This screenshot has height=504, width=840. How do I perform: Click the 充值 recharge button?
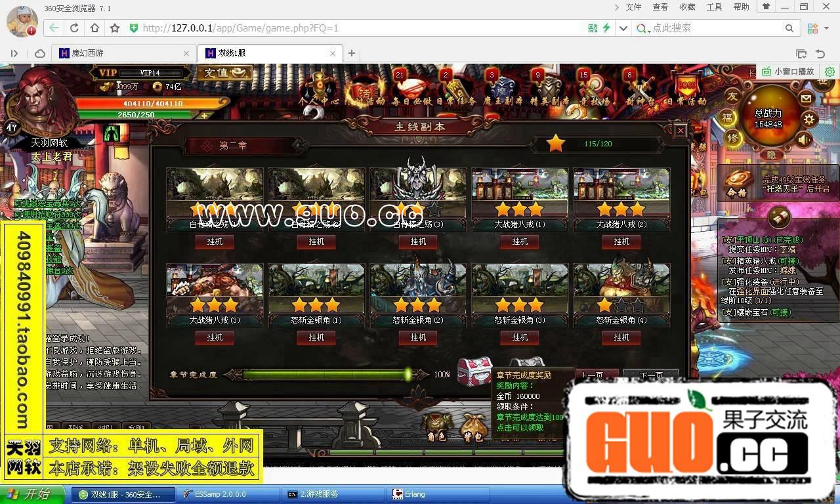coord(224,73)
